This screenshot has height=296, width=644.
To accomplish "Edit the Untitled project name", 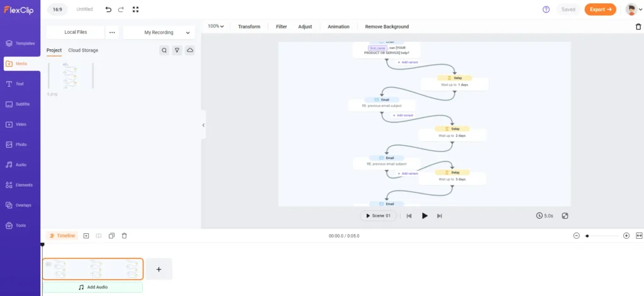I will click(85, 9).
